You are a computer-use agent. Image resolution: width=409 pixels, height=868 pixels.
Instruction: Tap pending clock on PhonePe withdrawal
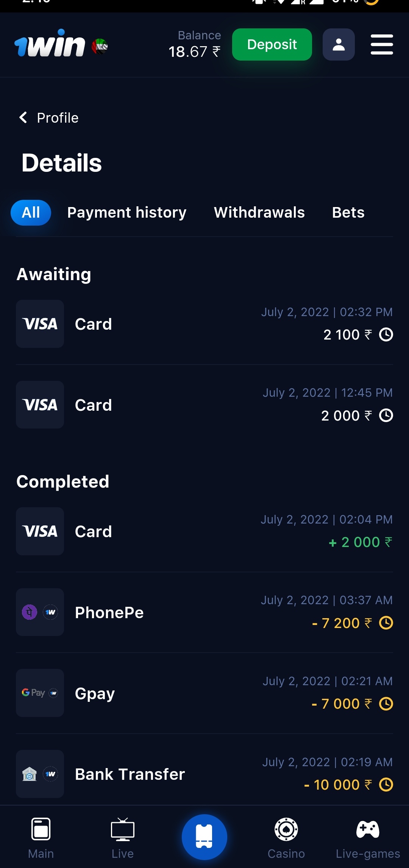tap(386, 623)
